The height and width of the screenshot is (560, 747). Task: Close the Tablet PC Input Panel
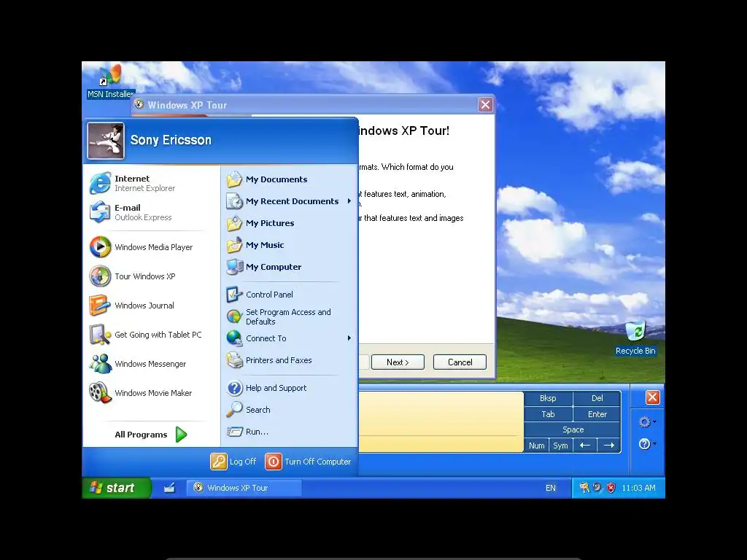653,397
